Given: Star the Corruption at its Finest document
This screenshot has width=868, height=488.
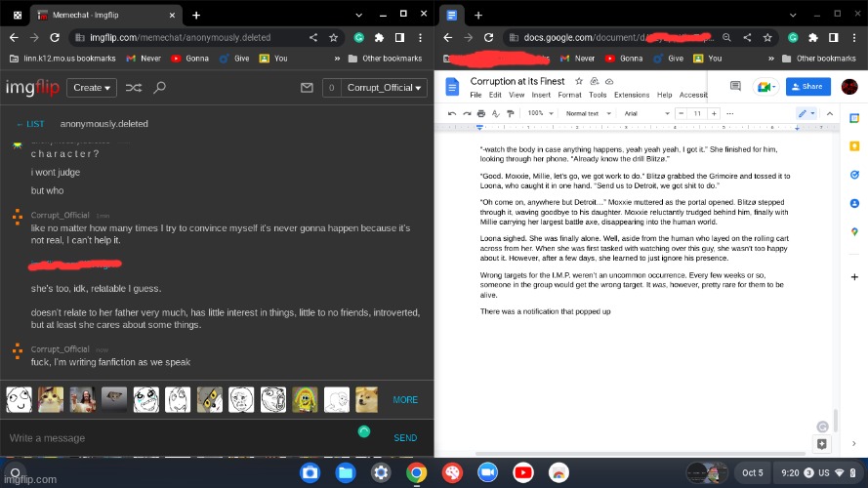Looking at the screenshot, I should 579,82.
